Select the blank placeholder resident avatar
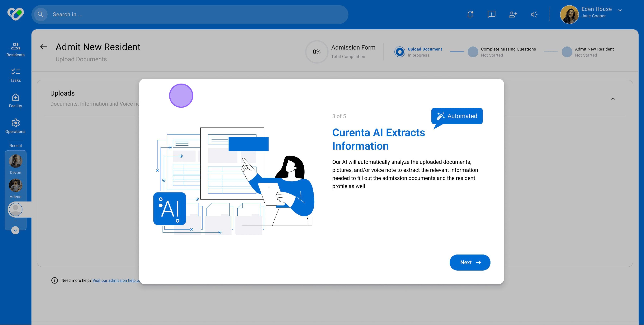This screenshot has width=644, height=325. (16, 209)
